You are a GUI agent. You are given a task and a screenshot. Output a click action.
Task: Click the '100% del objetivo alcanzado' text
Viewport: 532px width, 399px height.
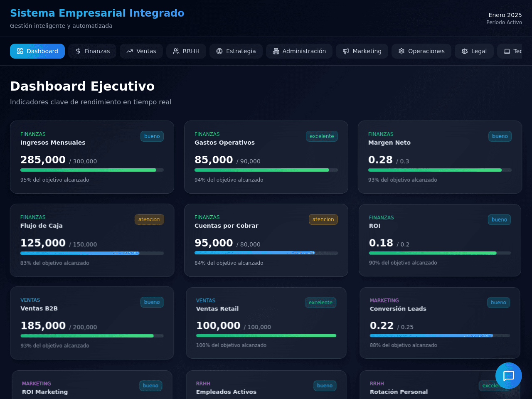[x=231, y=345]
